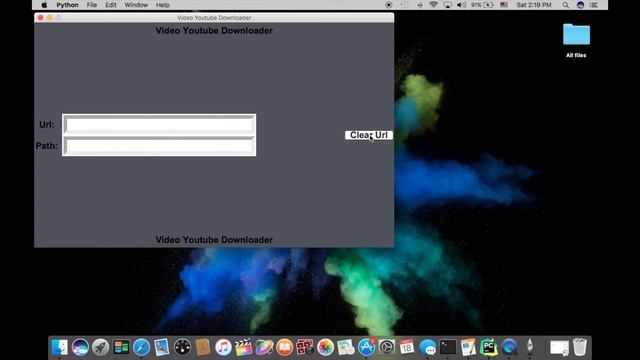640x360 pixels.
Task: Open Launchpad rocket icon in dock
Action: [x=100, y=347]
